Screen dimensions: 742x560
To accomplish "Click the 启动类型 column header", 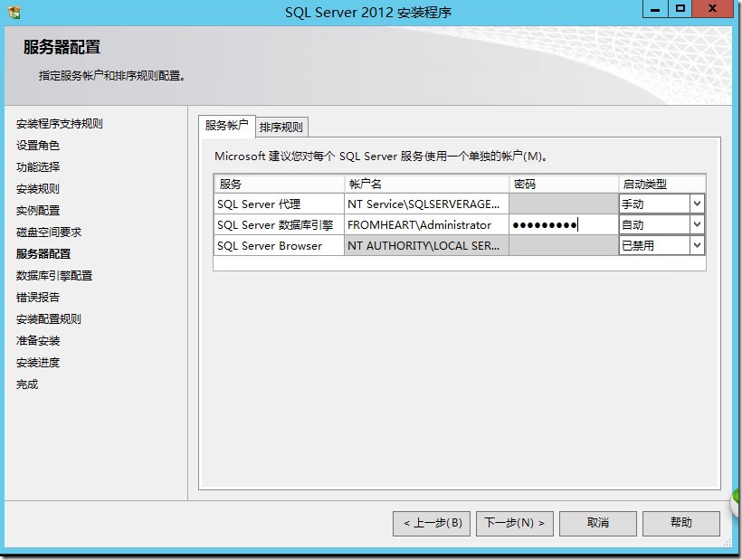I will click(662, 184).
